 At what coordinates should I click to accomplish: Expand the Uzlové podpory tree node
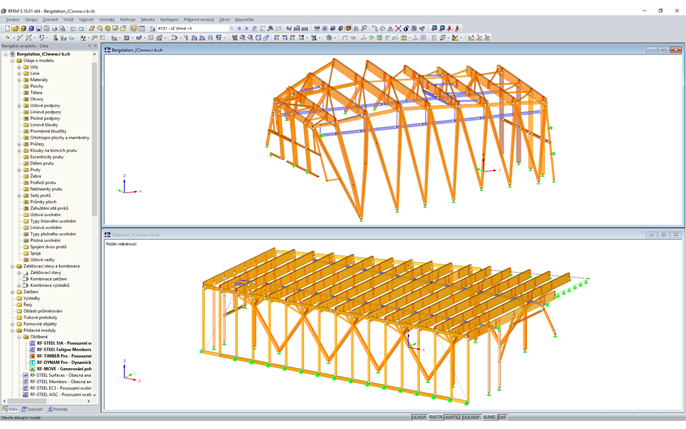point(19,106)
